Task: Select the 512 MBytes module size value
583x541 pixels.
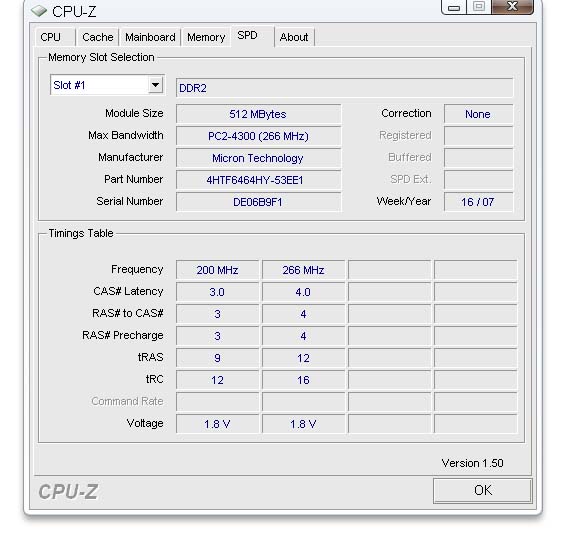Action: pos(258,114)
